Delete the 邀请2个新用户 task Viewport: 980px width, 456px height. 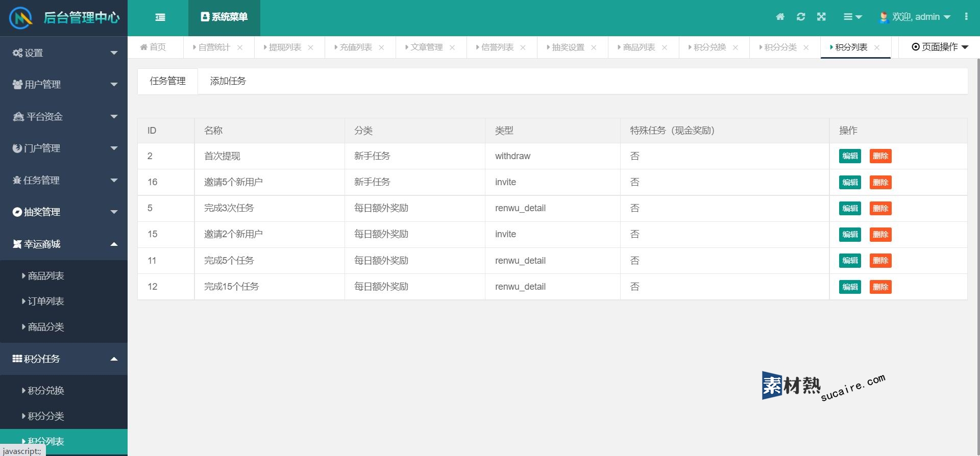(x=880, y=235)
